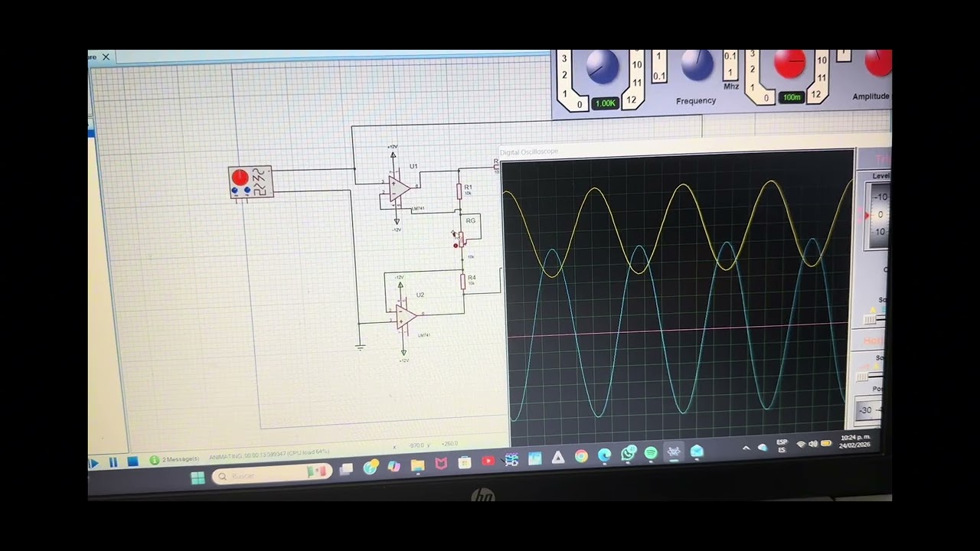This screenshot has width=980, height=551.
Task: Click the RG potentiometer component
Action: [x=462, y=239]
